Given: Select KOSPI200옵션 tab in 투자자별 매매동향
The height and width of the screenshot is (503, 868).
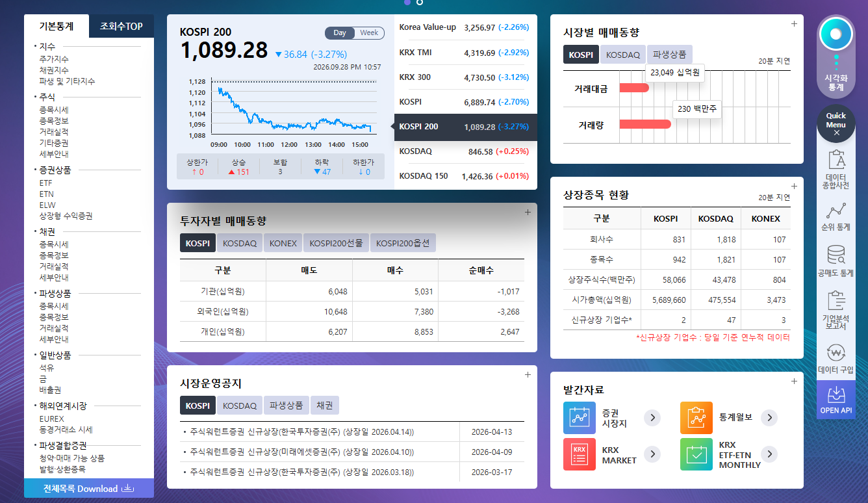Looking at the screenshot, I should tap(403, 243).
